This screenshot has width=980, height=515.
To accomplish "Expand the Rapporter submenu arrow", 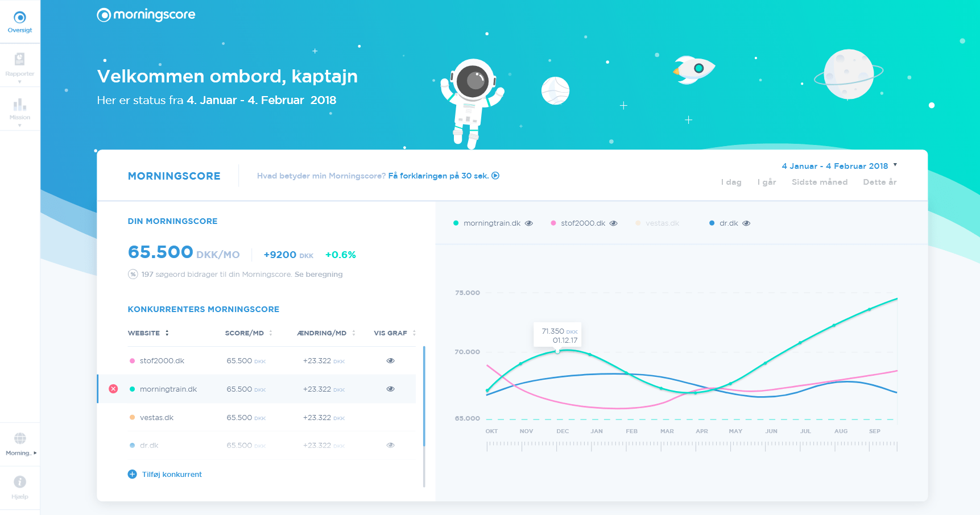I will tap(20, 82).
